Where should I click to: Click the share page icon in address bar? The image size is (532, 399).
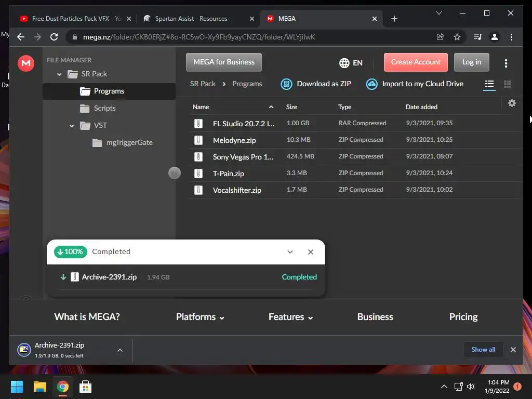click(x=441, y=37)
